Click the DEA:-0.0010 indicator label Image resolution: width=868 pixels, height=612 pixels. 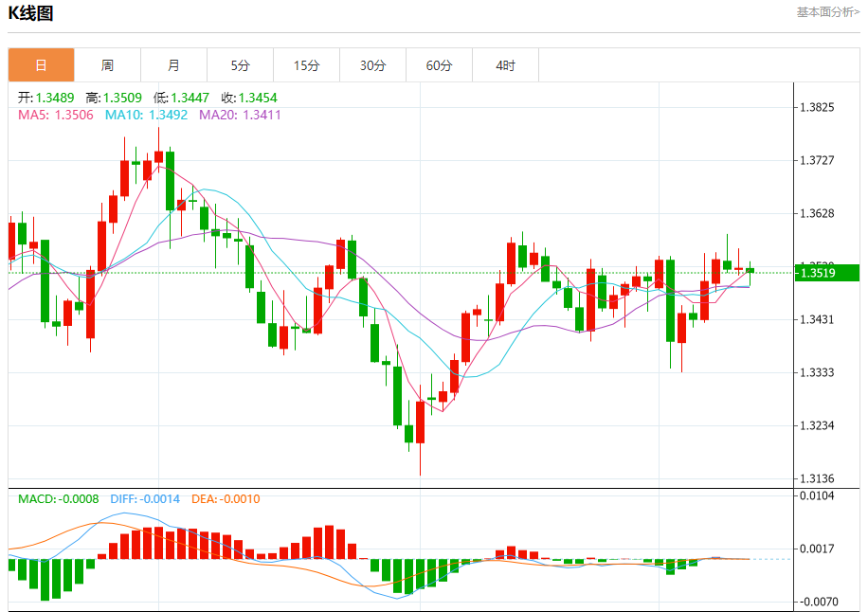[226, 499]
